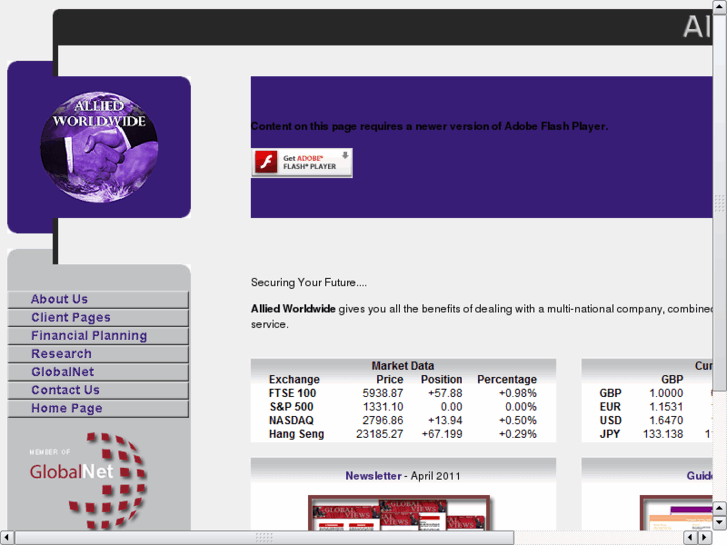The image size is (727, 545).
Task: Open the Research menu item
Action: (98, 353)
